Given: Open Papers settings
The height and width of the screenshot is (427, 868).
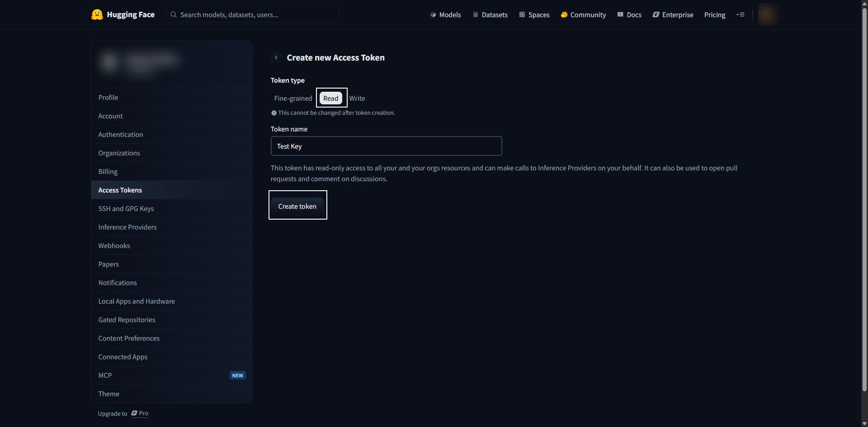Looking at the screenshot, I should point(172,264).
